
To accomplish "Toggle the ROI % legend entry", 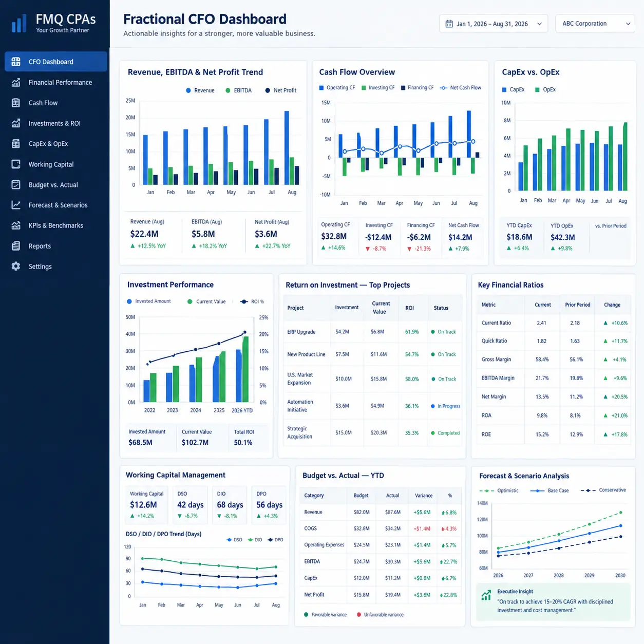I will pos(252,301).
